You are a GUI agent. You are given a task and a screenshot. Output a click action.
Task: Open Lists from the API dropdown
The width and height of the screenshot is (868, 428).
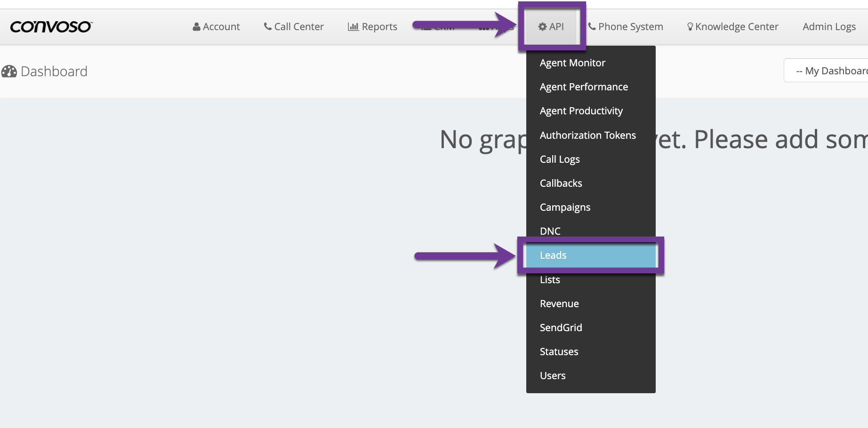pyautogui.click(x=550, y=280)
